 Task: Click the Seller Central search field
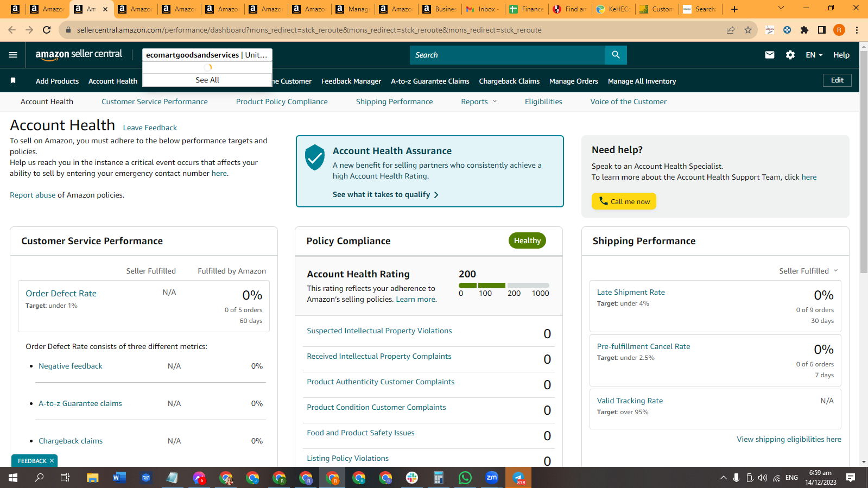[508, 55]
